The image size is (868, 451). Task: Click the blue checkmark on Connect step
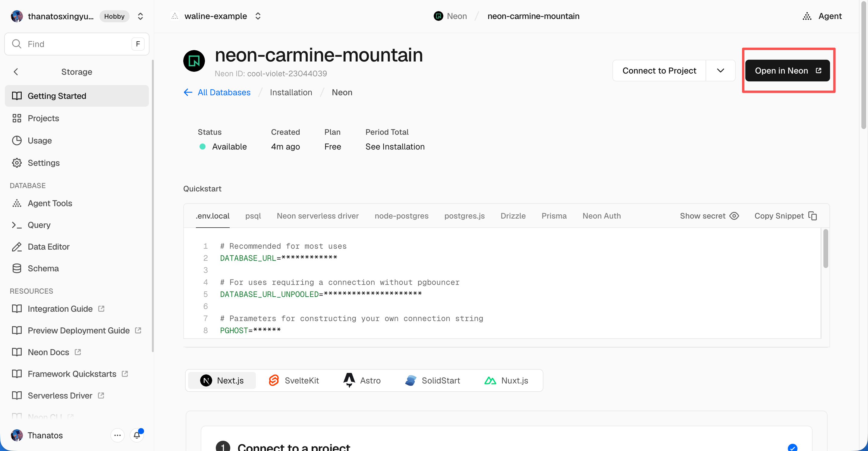pyautogui.click(x=793, y=447)
